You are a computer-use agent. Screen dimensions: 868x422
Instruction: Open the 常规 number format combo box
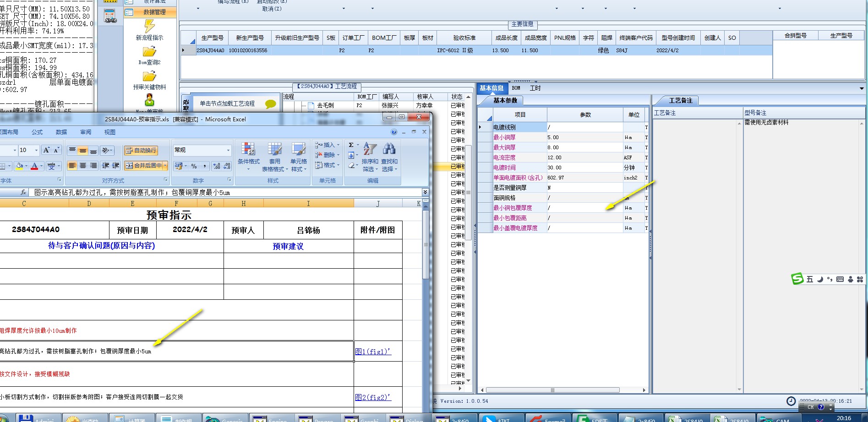pyautogui.click(x=202, y=150)
